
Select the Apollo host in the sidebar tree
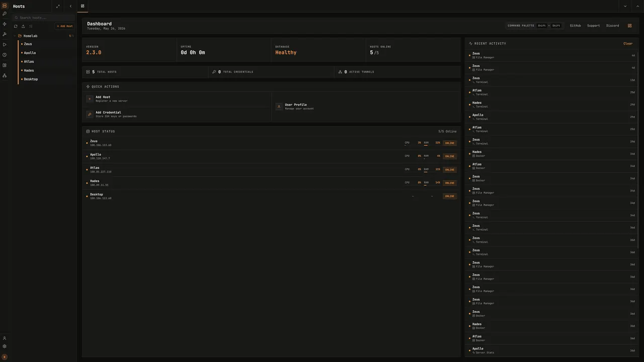click(46, 53)
